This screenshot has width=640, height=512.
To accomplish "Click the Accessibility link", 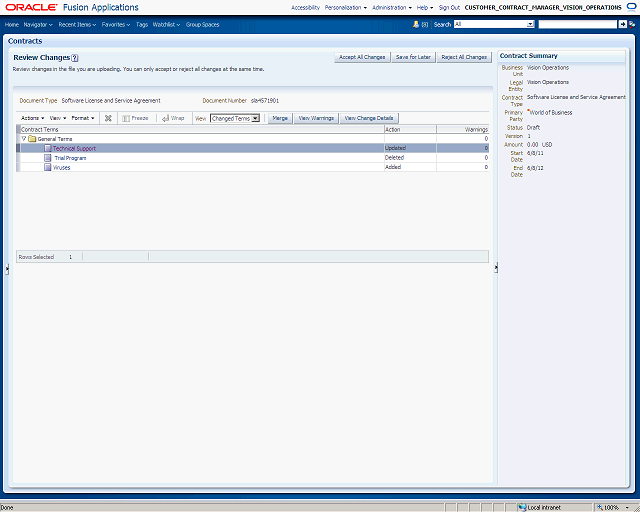I will tap(305, 7).
